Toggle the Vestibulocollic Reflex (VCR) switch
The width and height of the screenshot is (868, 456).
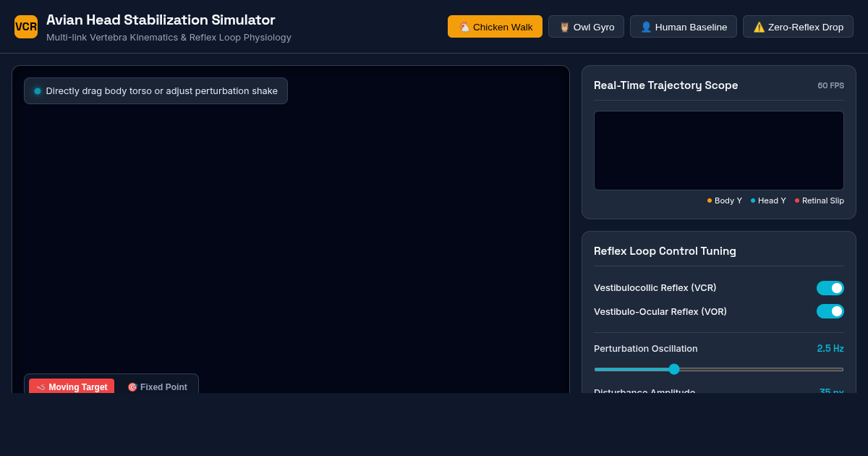[830, 288]
